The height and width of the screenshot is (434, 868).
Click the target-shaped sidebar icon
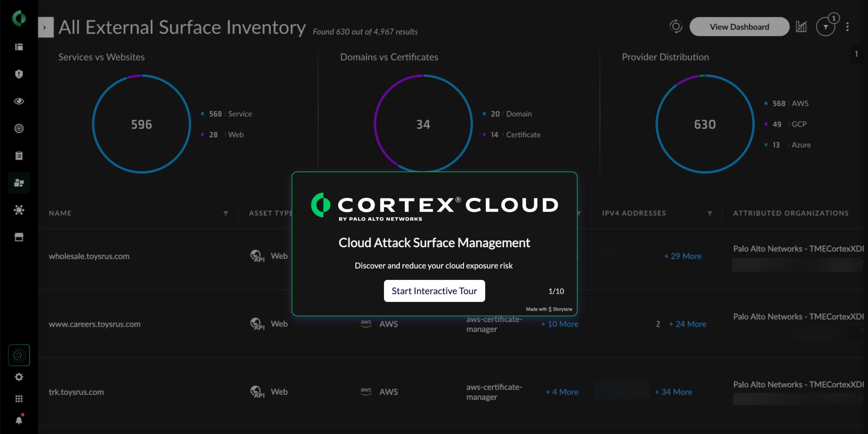19,128
